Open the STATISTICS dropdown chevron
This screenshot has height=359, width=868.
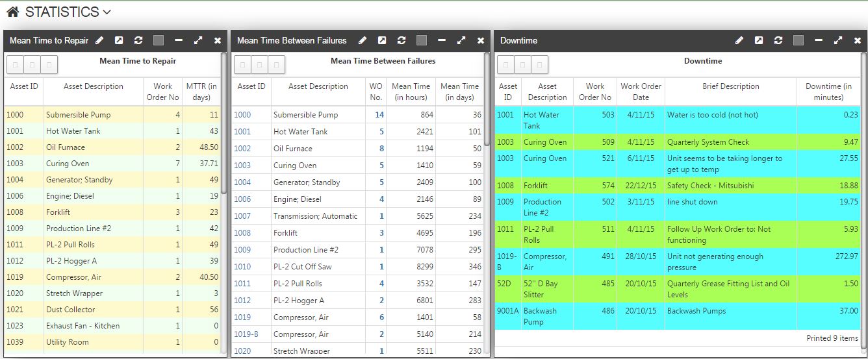107,12
